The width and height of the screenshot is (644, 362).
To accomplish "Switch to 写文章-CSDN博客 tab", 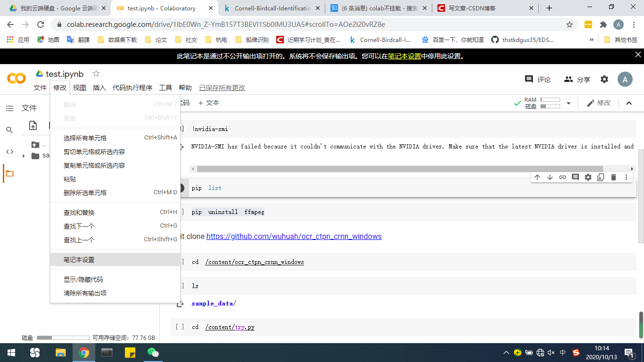I will click(x=485, y=8).
